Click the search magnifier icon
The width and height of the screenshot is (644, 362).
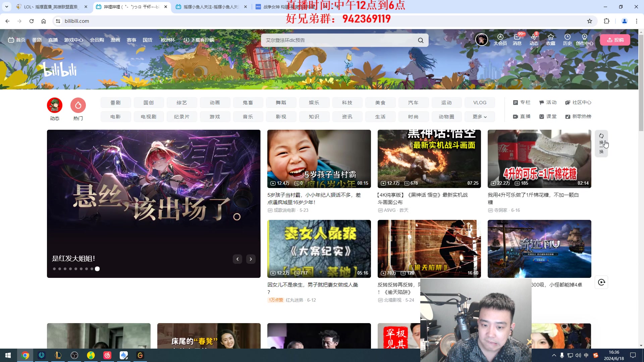pyautogui.click(x=421, y=40)
